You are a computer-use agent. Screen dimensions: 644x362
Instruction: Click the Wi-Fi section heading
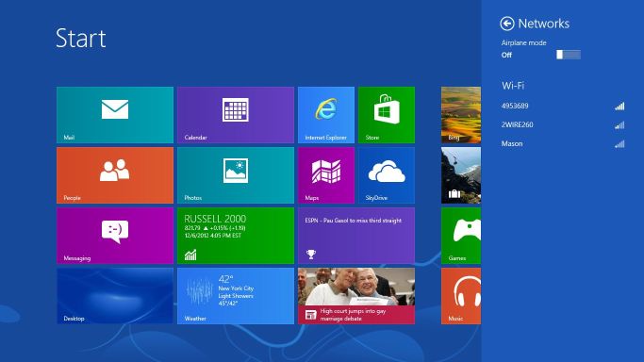tap(513, 86)
